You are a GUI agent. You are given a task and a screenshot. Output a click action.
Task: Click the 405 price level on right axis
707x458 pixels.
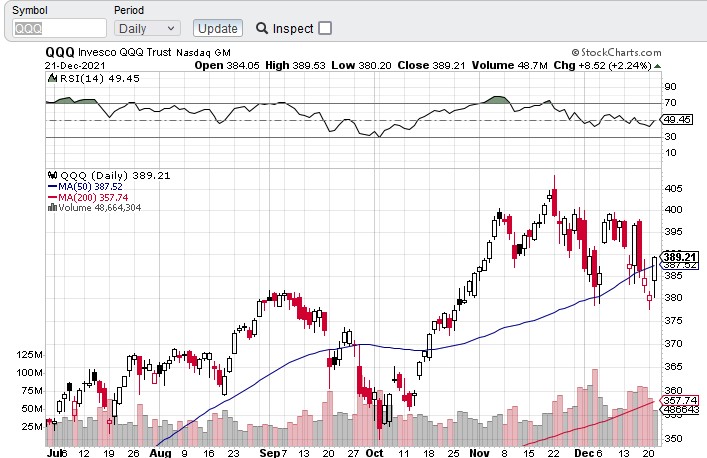point(673,188)
